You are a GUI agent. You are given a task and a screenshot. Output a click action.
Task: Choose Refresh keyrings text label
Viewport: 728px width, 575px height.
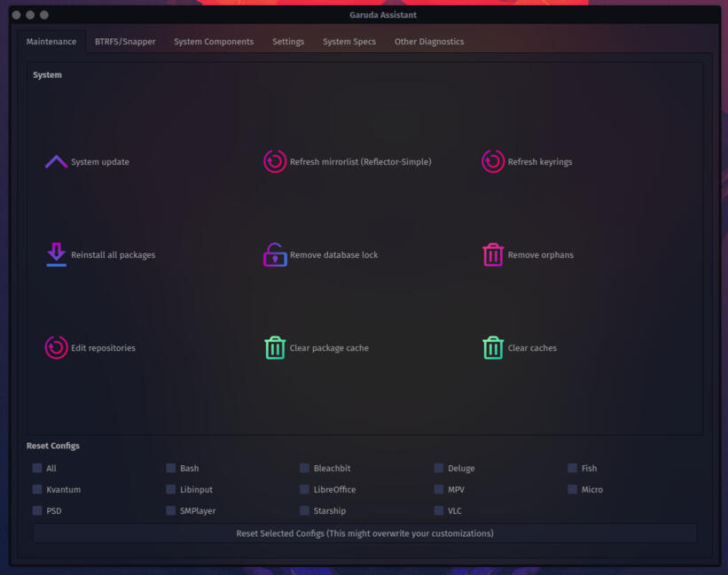point(539,162)
